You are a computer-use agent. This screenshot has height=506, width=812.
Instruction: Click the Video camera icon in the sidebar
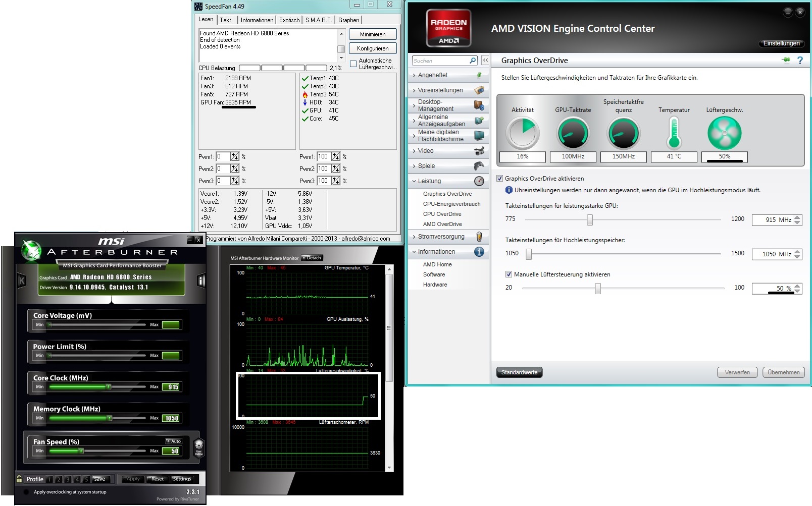(x=479, y=151)
